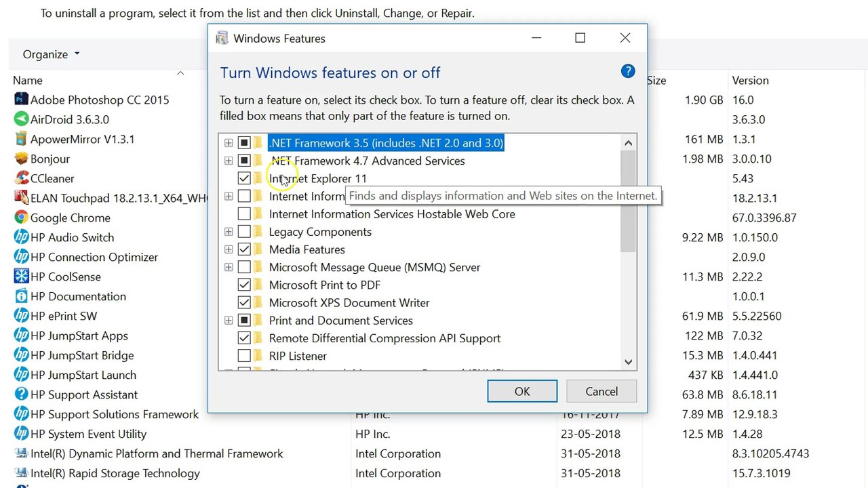Expand the Internet Information Services node

229,197
